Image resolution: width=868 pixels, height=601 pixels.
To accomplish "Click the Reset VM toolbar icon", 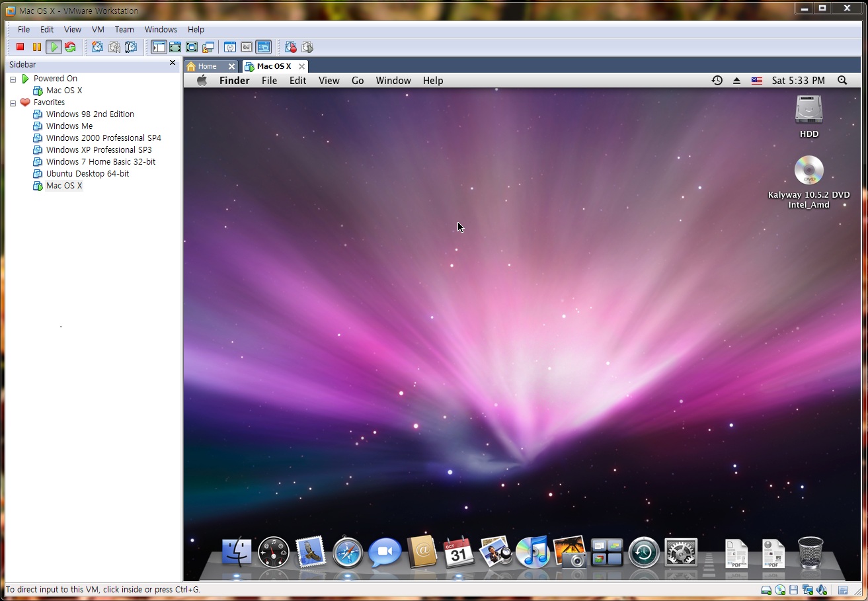I will tap(70, 47).
